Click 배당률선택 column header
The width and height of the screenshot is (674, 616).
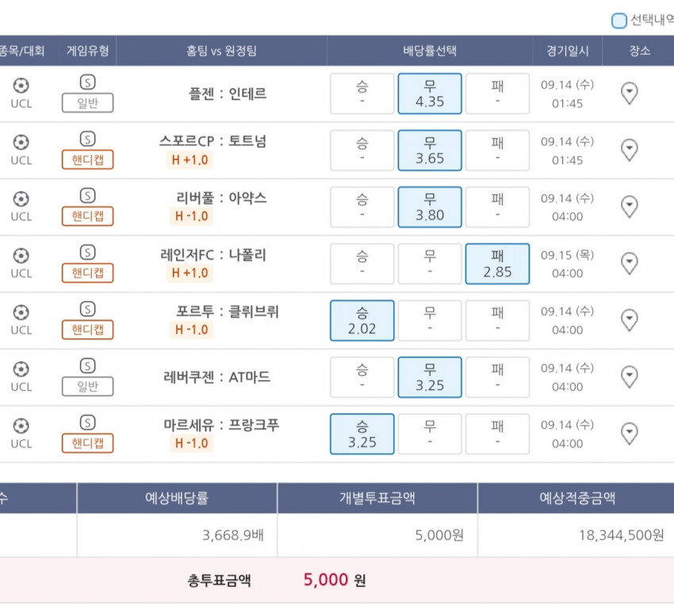coord(430,51)
